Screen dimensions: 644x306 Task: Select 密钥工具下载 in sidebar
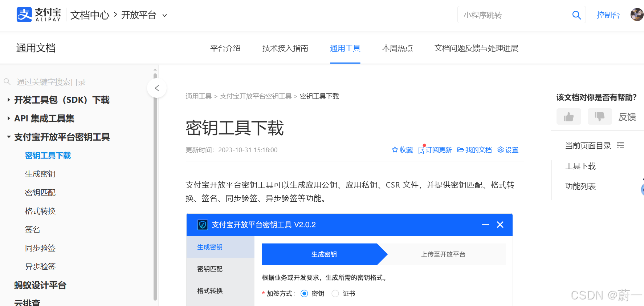[x=48, y=156]
